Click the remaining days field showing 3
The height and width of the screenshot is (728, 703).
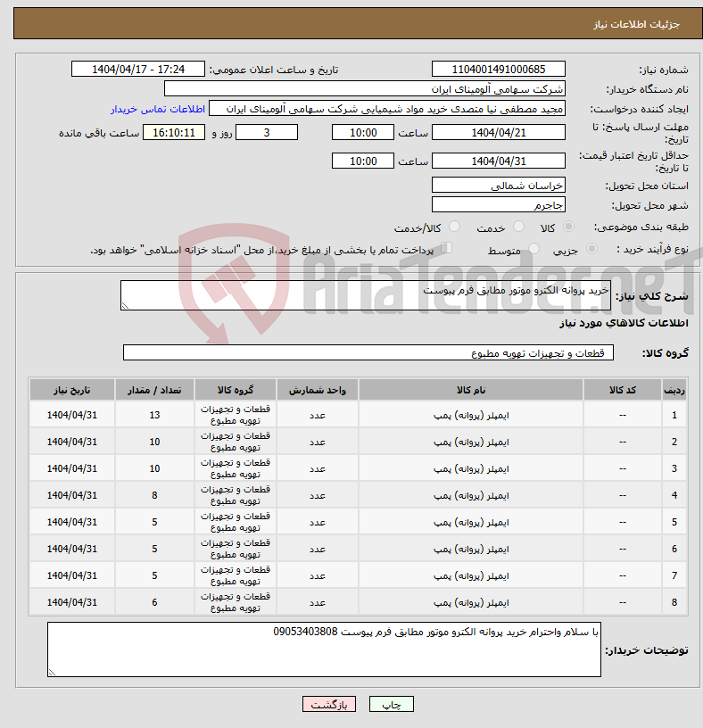pos(267,132)
